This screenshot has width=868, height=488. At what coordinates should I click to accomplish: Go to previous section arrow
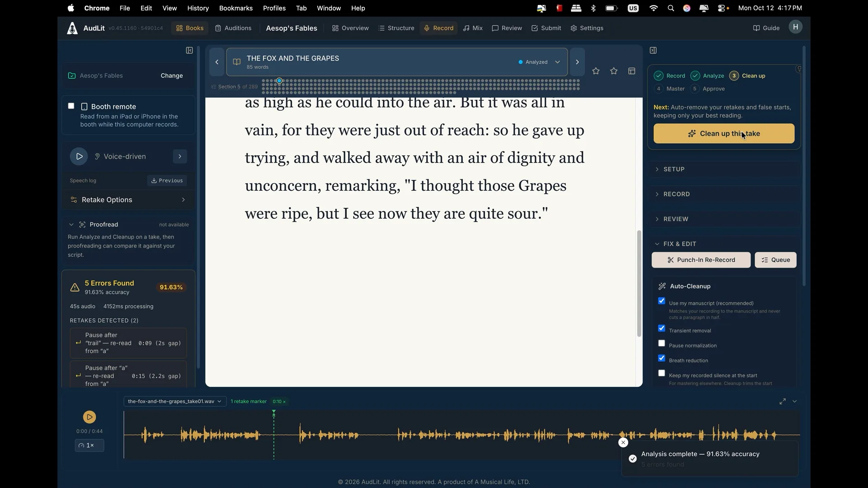[x=217, y=62]
